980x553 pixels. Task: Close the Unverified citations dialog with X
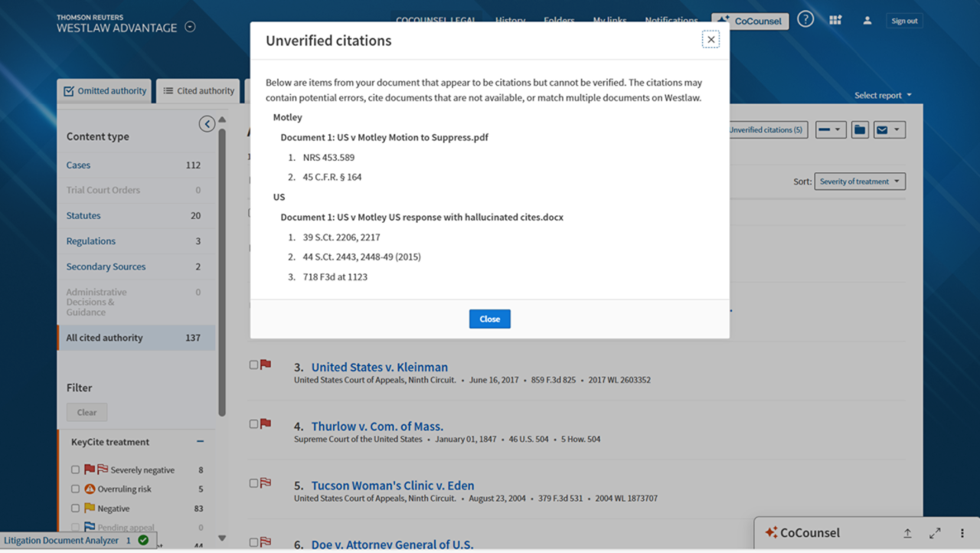coord(710,40)
